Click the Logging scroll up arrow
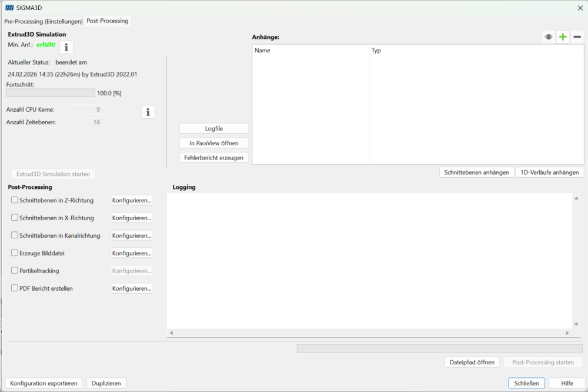The height and width of the screenshot is (392, 588). coord(576,198)
